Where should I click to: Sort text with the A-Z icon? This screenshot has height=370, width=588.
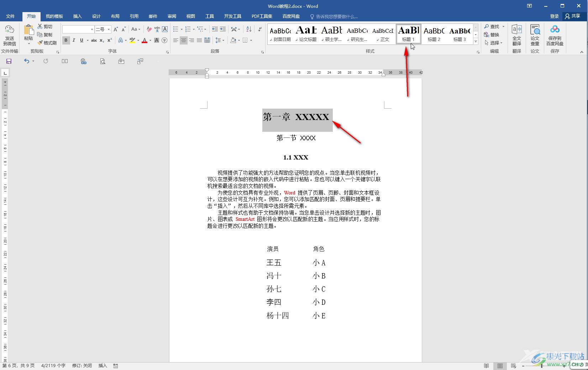[x=249, y=29]
